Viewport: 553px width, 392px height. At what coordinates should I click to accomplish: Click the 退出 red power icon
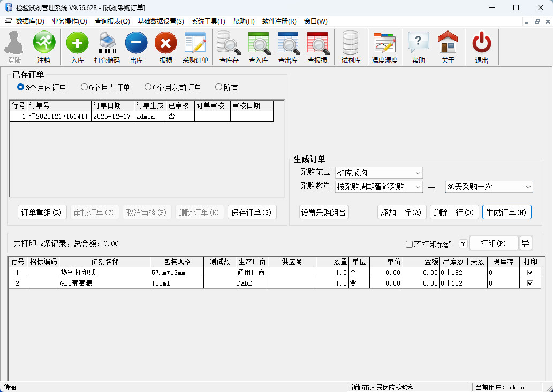tap(481, 43)
